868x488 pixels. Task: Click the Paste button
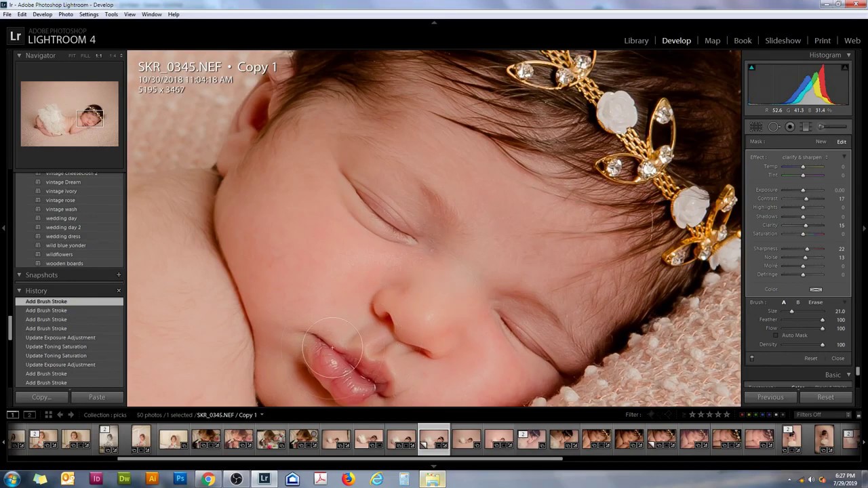click(x=97, y=397)
